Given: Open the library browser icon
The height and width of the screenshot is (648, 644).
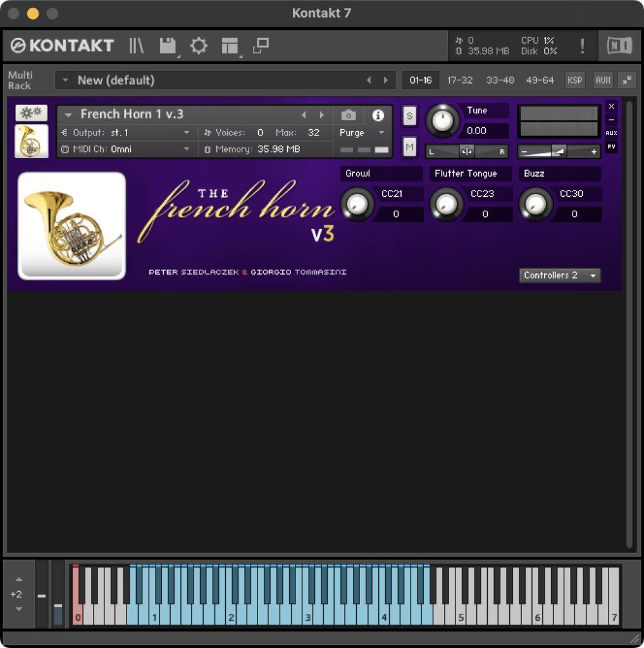Looking at the screenshot, I should 137,46.
